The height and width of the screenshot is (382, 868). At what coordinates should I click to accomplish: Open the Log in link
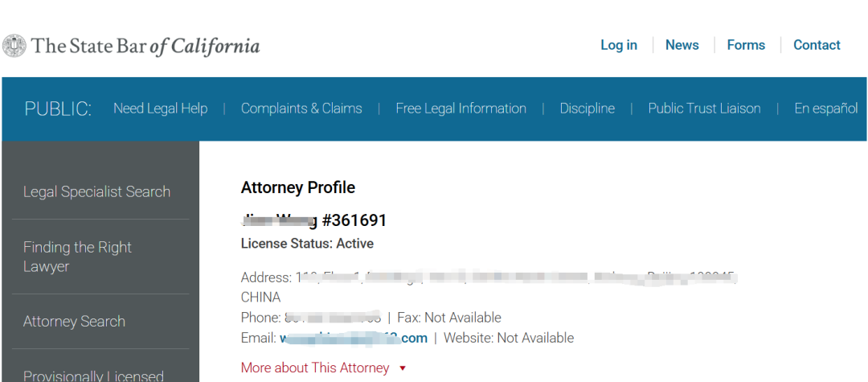(x=619, y=45)
